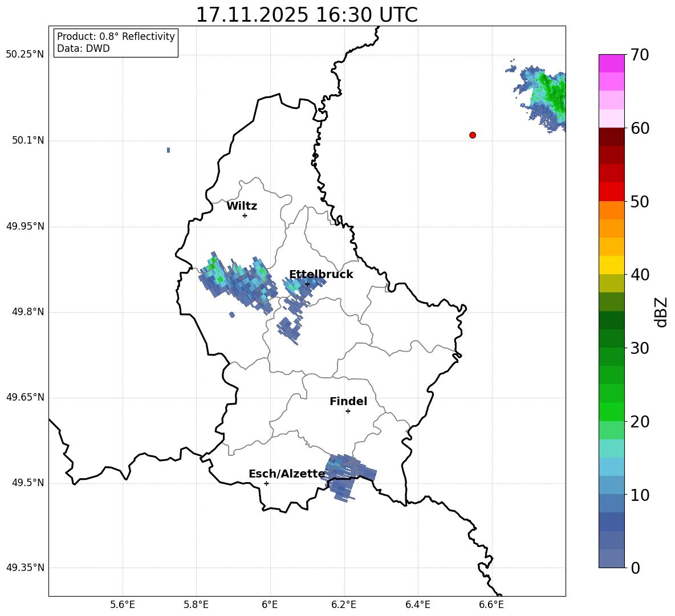This screenshot has height=616, width=675.
Task: Pick the magenta top colorbar swatch
Action: point(611,63)
